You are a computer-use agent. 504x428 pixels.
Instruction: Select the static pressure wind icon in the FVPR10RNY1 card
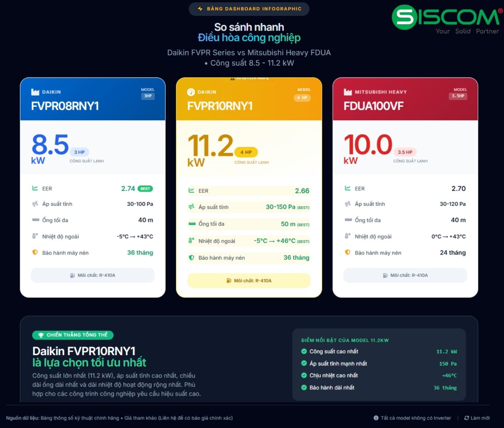pyautogui.click(x=191, y=207)
